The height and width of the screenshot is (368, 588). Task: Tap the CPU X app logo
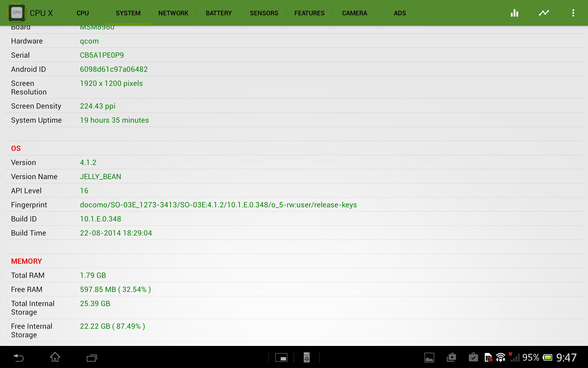[17, 13]
